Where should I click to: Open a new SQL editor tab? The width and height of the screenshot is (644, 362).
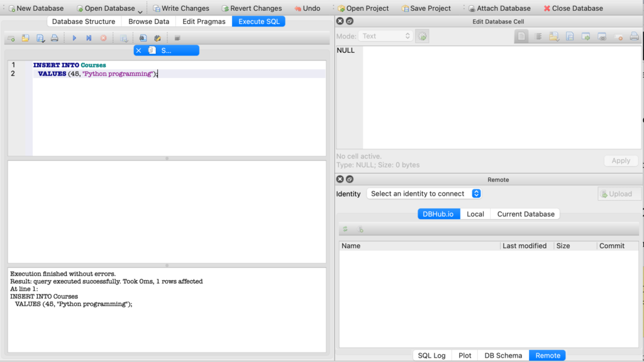[x=11, y=38]
